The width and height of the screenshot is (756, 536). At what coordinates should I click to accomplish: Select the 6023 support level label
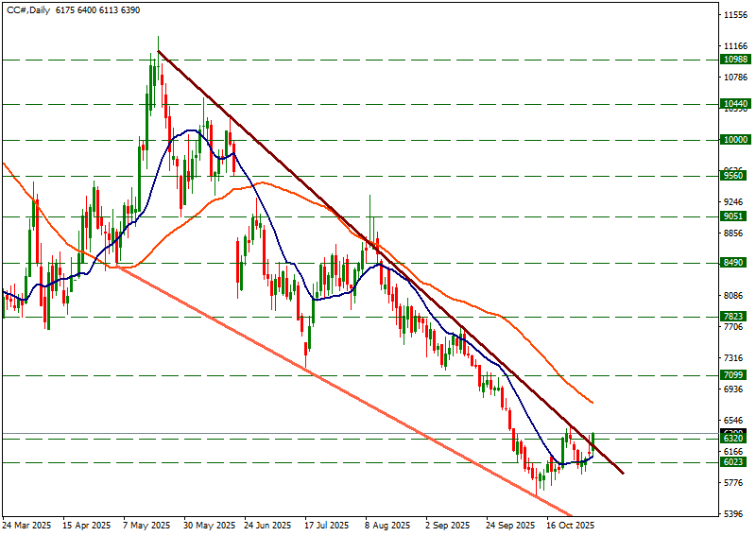click(x=733, y=462)
